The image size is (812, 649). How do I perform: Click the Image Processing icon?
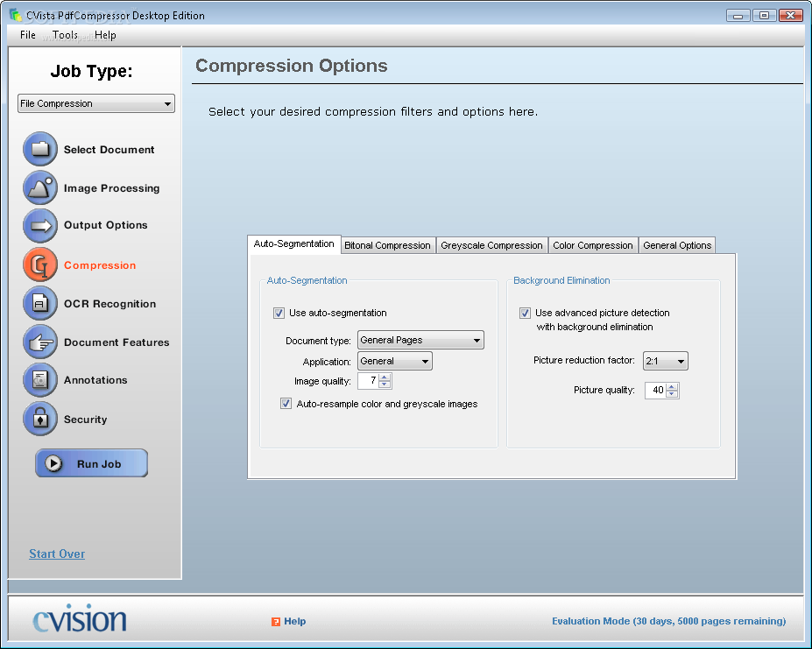pyautogui.click(x=40, y=187)
